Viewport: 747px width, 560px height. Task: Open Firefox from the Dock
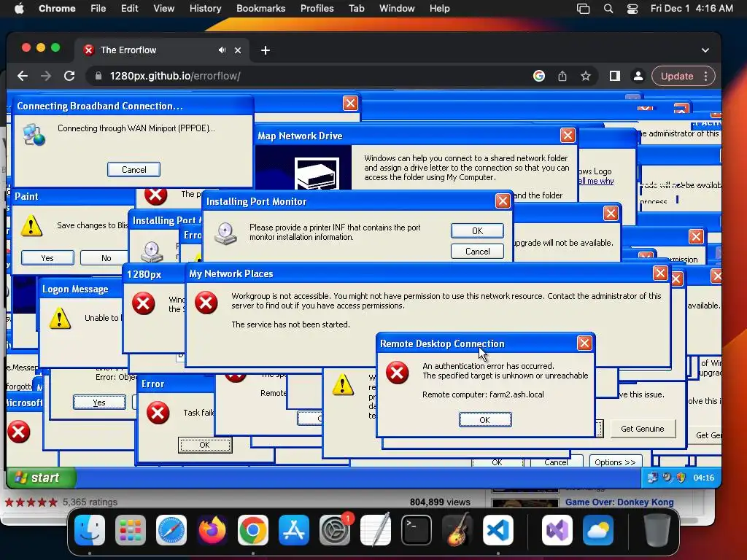click(212, 530)
